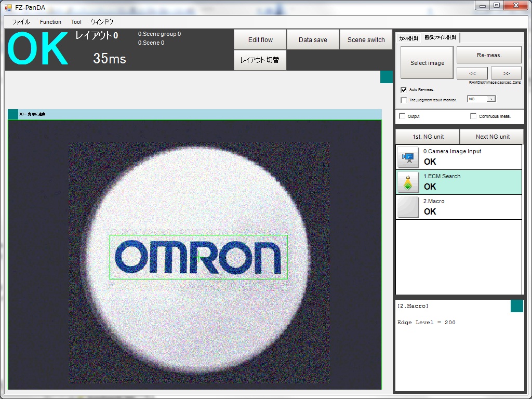Viewport: 532px width, 399px height.
Task: Click the Edit flow button
Action: (x=260, y=39)
